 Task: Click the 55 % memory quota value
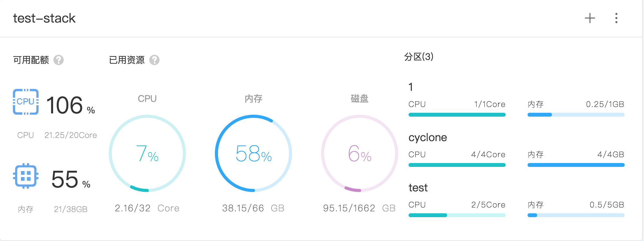tap(70, 179)
